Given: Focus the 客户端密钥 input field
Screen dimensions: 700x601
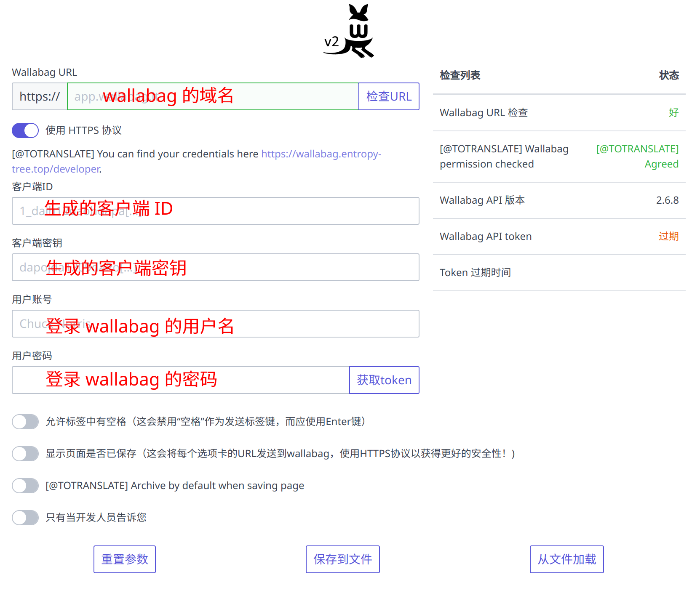Looking at the screenshot, I should pos(216,267).
